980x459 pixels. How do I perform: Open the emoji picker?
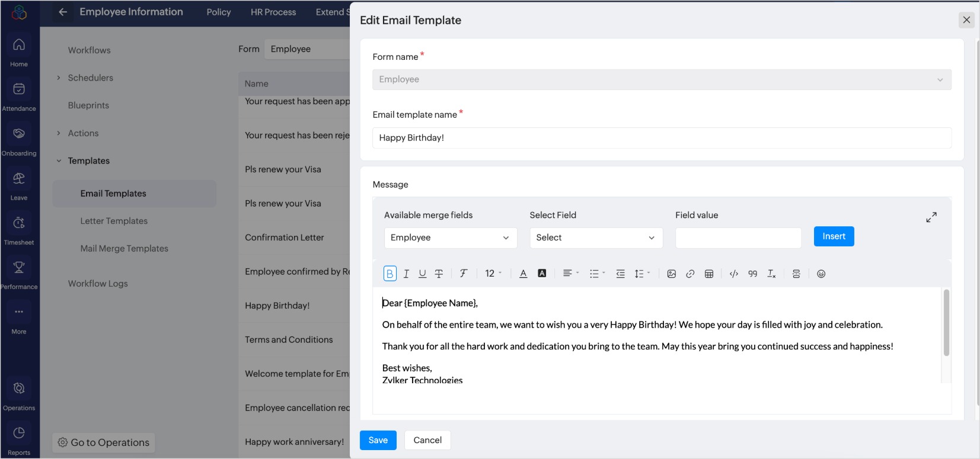[x=821, y=274]
